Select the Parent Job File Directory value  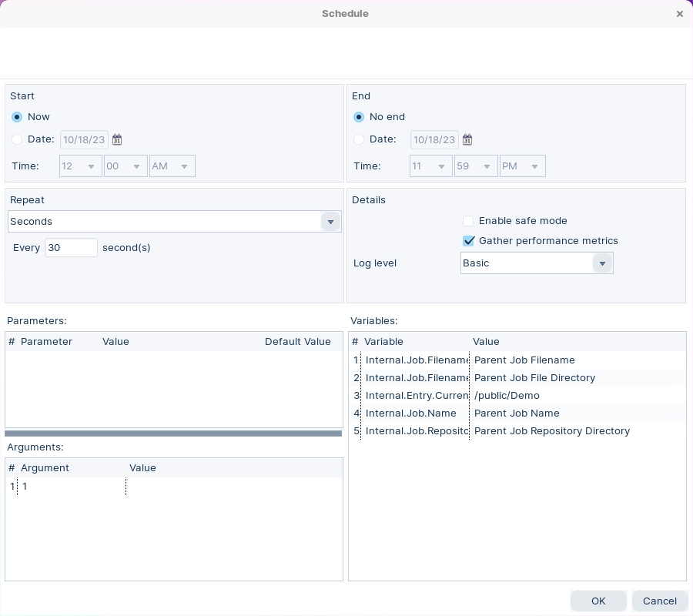pos(534,378)
